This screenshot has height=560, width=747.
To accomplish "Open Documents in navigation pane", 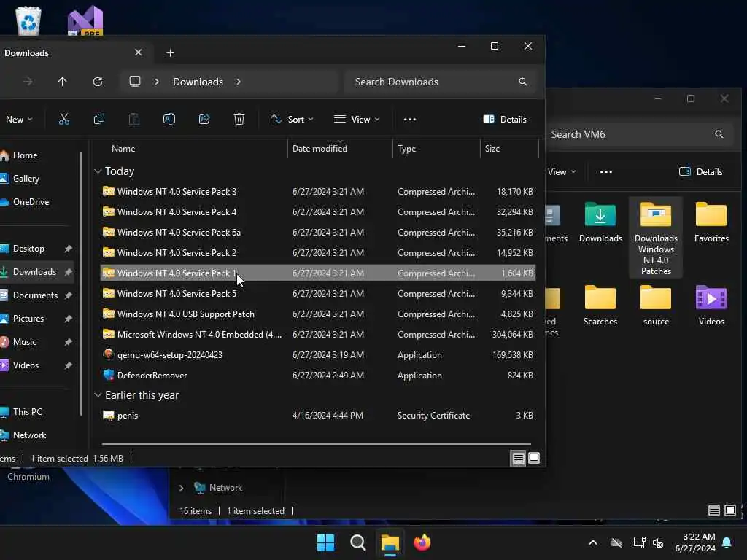I will (35, 295).
